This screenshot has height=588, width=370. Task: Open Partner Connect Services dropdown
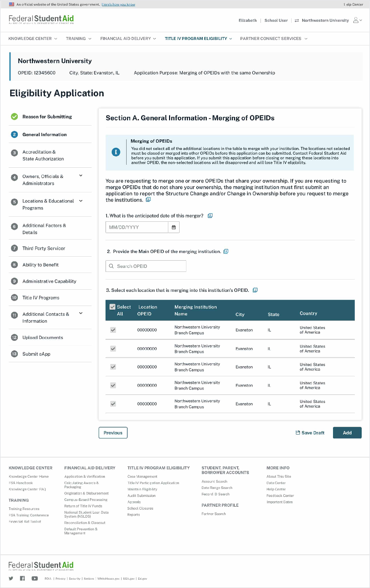[x=274, y=38]
